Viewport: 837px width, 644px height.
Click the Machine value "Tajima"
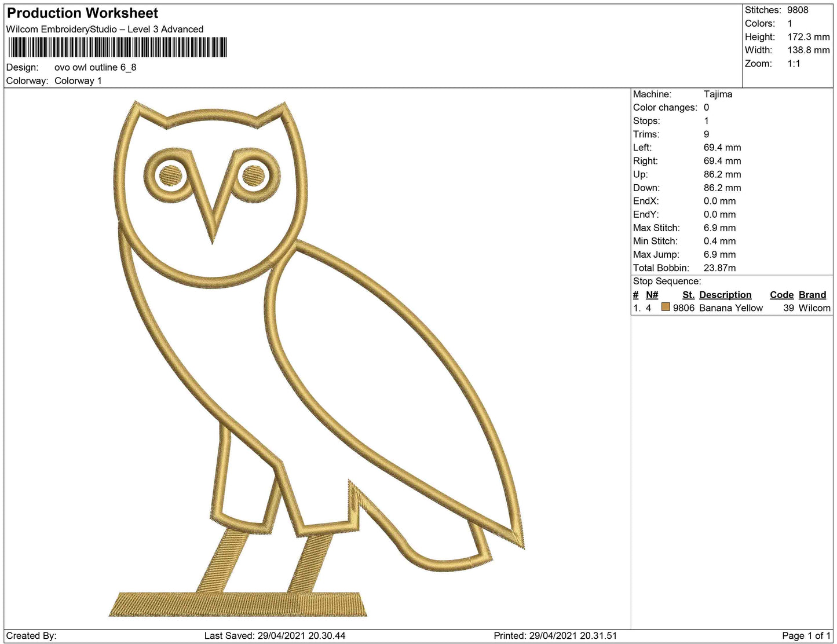coord(718,94)
